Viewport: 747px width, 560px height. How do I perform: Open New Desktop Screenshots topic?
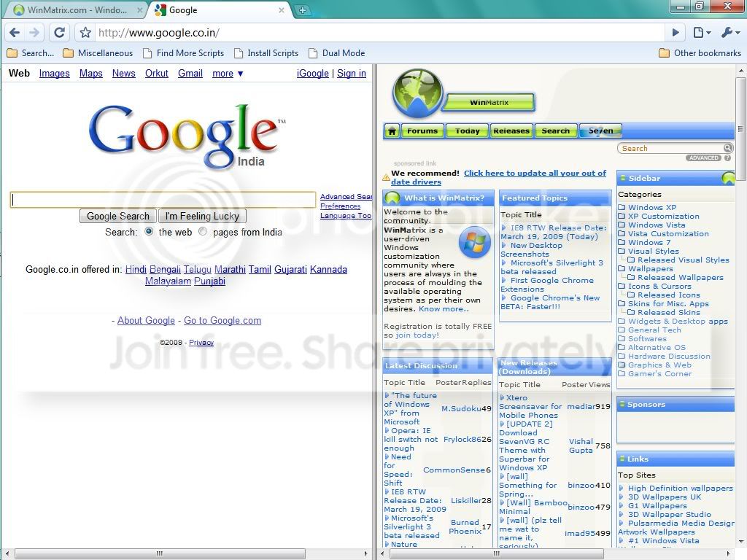click(x=532, y=249)
